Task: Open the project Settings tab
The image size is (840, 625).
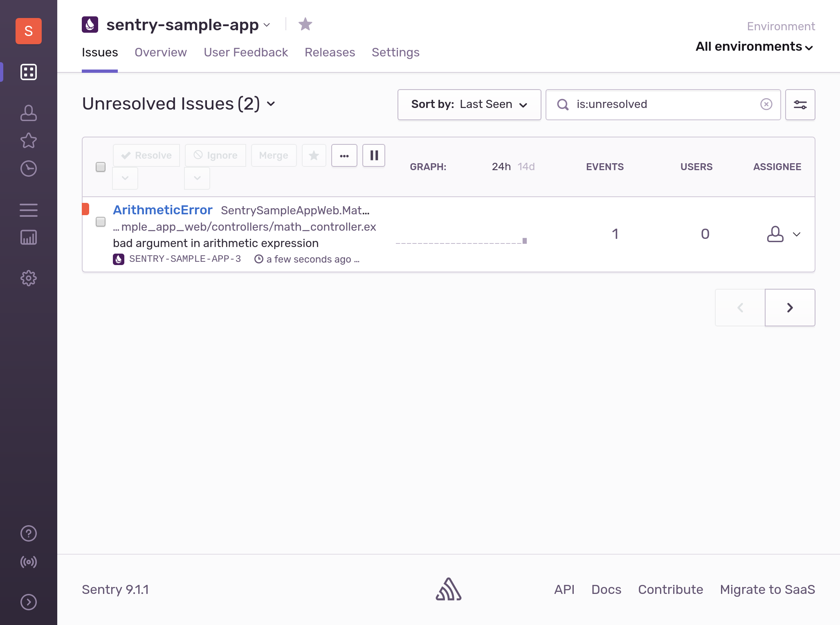Action: tap(395, 52)
